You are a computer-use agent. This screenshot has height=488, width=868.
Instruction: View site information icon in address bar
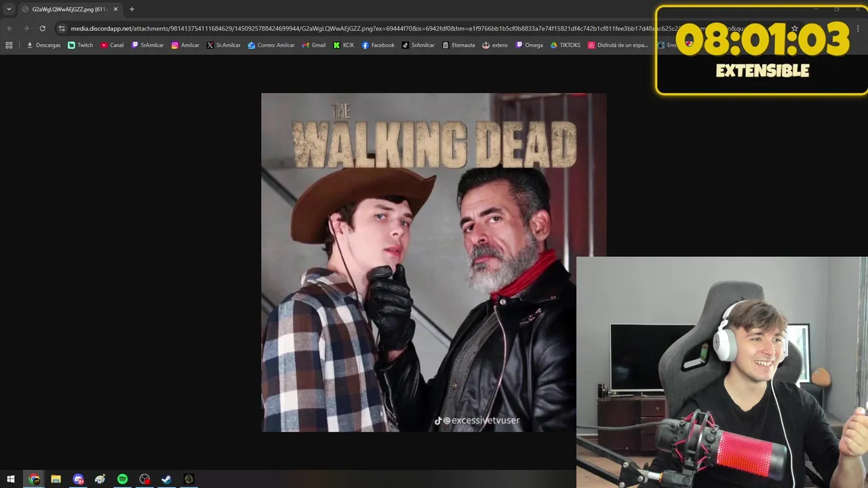pos(62,28)
